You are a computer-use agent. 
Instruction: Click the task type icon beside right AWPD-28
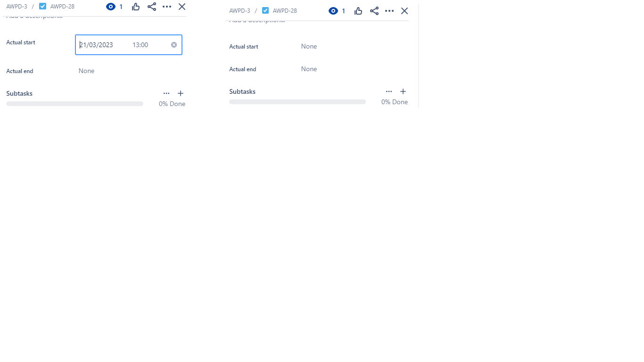265,10
